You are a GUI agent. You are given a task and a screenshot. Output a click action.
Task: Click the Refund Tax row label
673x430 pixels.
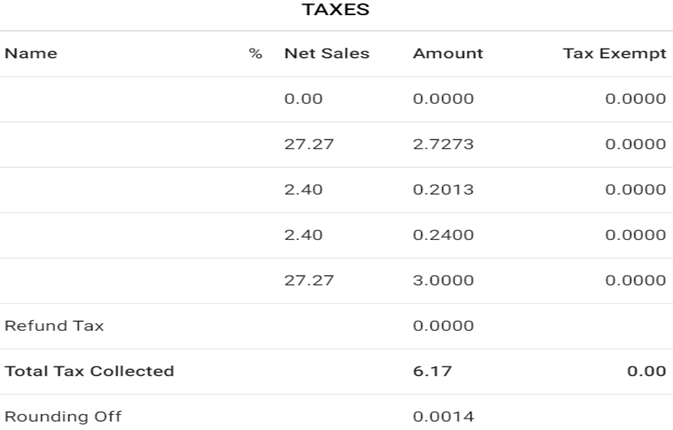[54, 326]
